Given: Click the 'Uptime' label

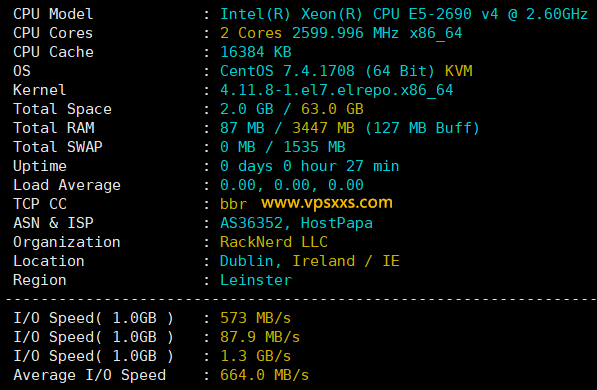Looking at the screenshot, I should (x=40, y=166).
